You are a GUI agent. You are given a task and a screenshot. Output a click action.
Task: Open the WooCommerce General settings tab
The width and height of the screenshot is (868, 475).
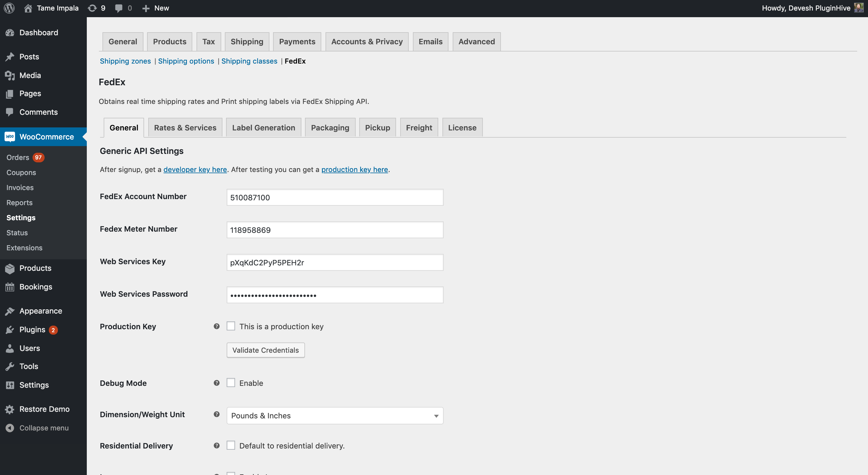123,42
